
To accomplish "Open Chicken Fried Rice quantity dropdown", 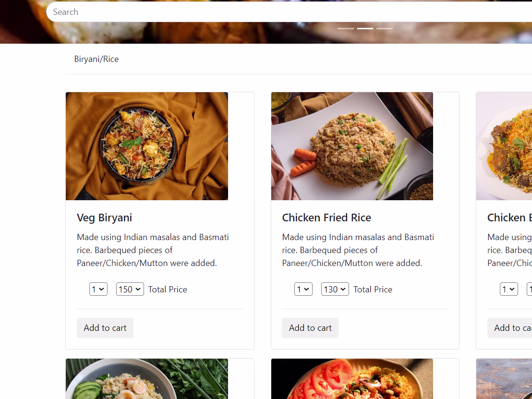I will [303, 289].
